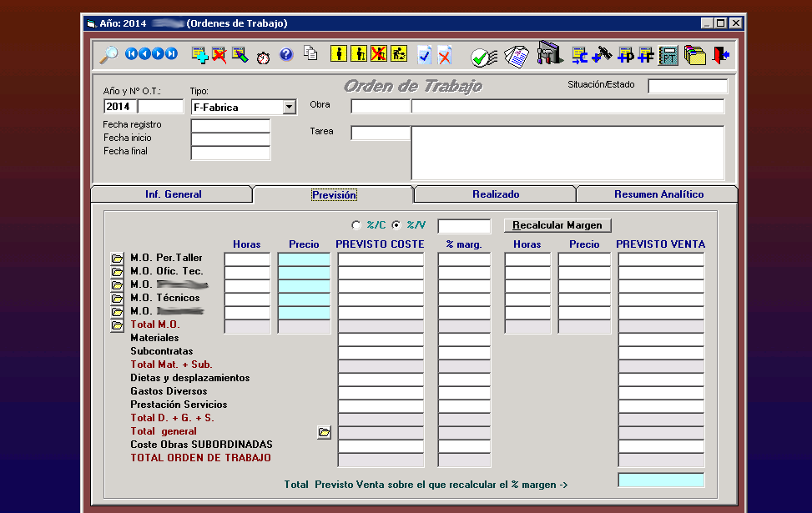Go to the next record
Screen dimensions: 812x513
point(158,54)
